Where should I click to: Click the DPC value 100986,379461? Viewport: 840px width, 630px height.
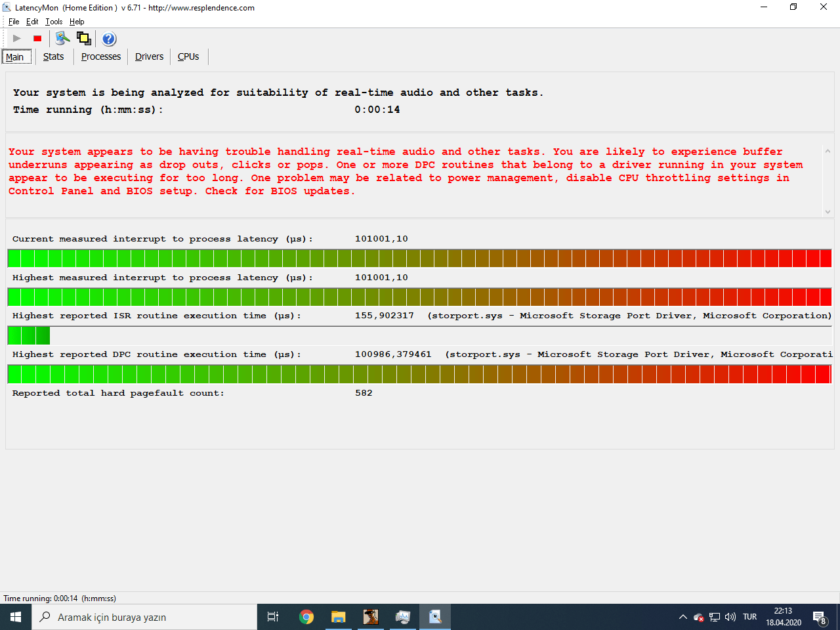(393, 354)
